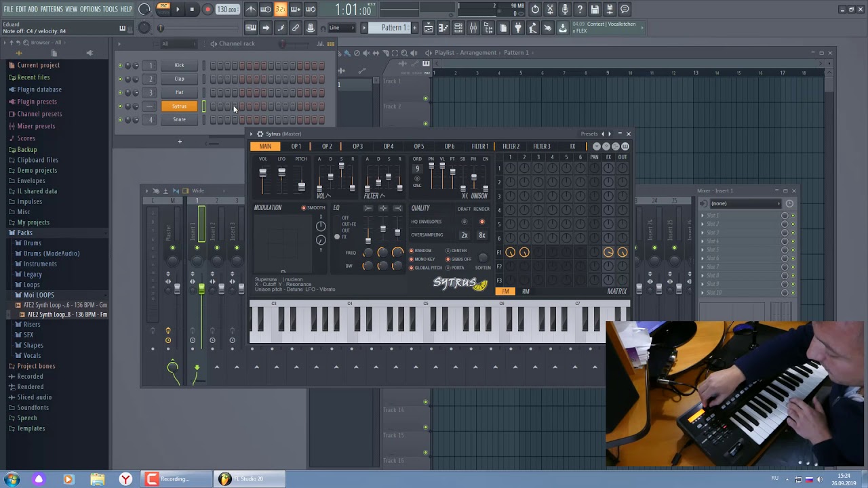
Task: Enable CENTER option in Sytrus
Action: (x=456, y=251)
